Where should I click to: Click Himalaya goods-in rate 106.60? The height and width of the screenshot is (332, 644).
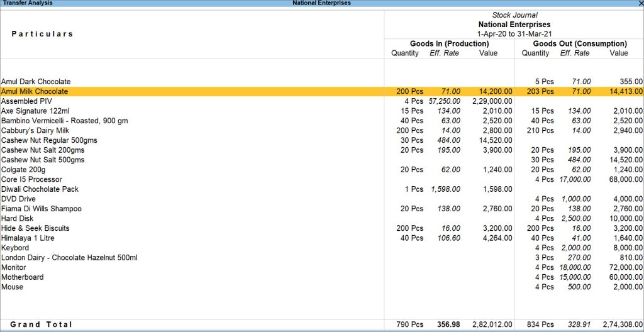[449, 238]
